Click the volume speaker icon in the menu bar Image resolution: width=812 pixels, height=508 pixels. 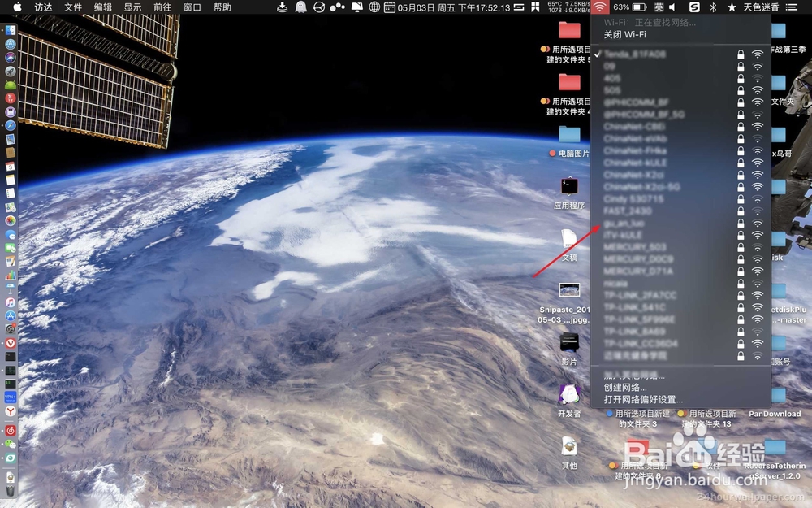[x=672, y=7]
